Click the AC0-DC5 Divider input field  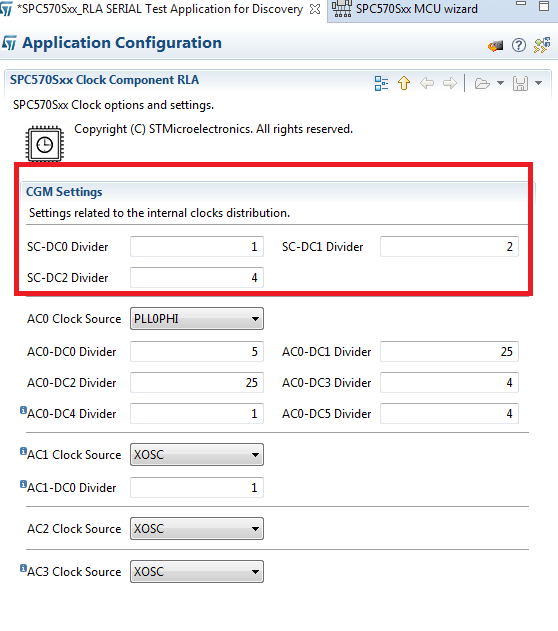pos(449,413)
